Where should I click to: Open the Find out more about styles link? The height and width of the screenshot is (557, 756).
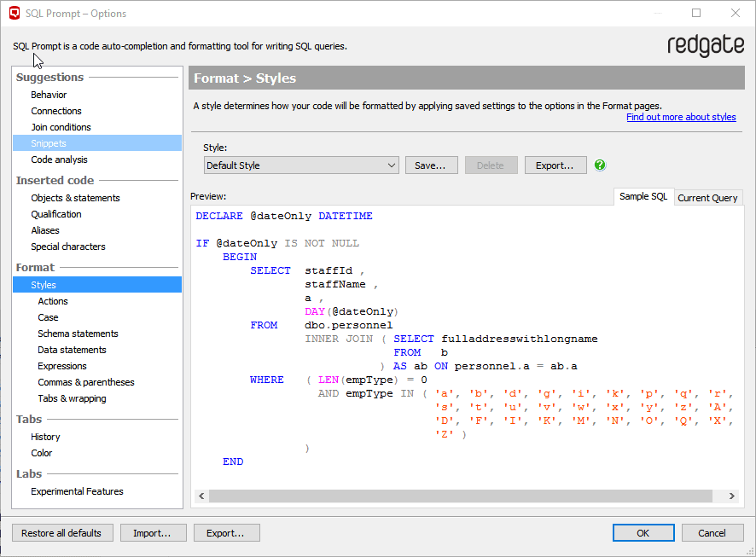pyautogui.click(x=681, y=117)
